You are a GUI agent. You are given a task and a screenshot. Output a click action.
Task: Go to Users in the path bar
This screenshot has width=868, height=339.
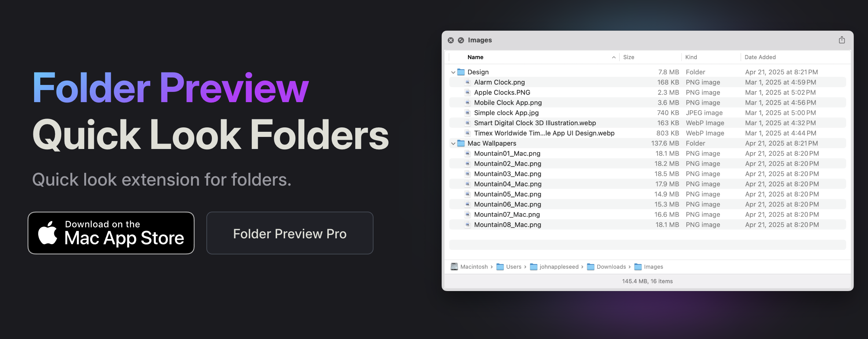(x=514, y=267)
